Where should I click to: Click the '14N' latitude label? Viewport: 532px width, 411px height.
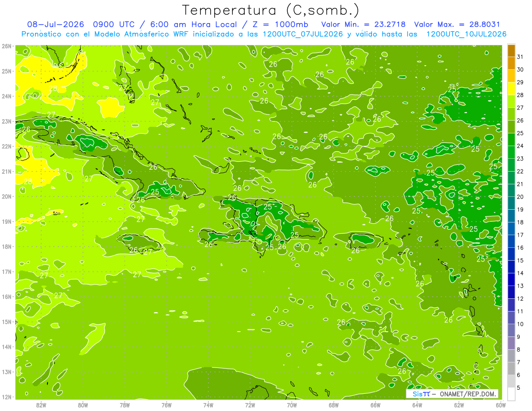click(6, 347)
